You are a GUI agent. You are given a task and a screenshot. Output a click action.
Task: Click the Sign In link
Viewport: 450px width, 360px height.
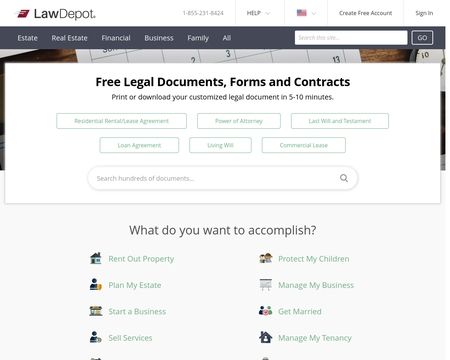pyautogui.click(x=424, y=13)
